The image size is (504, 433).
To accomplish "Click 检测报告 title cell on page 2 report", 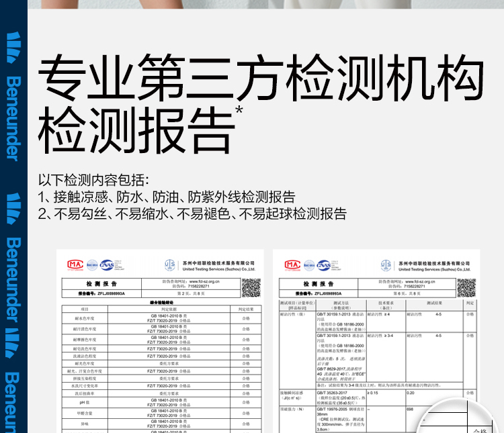I will (x=101, y=284).
